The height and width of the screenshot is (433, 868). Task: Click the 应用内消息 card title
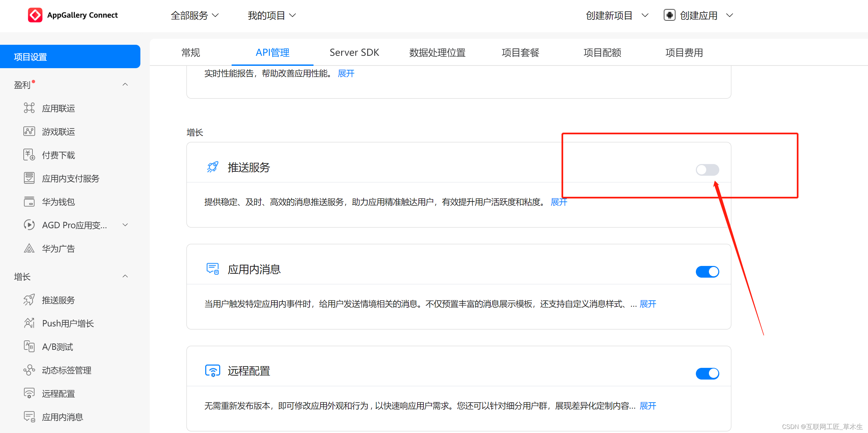tap(254, 269)
